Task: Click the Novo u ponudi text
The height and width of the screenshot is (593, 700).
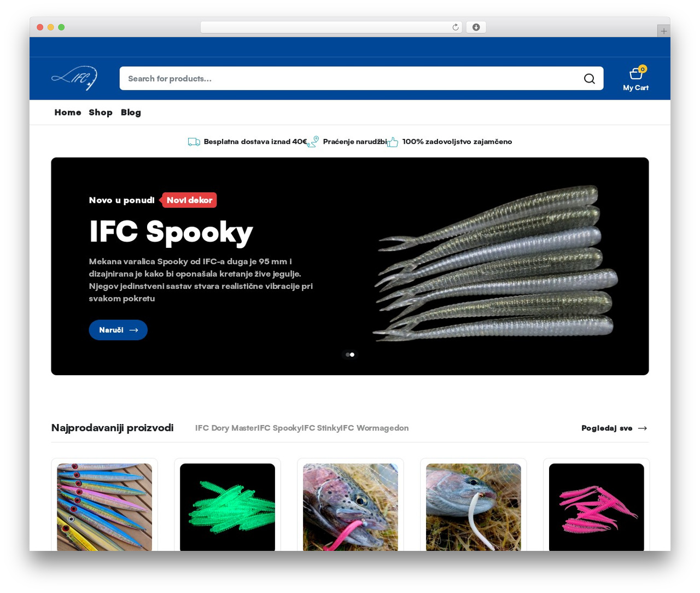Action: (x=122, y=200)
